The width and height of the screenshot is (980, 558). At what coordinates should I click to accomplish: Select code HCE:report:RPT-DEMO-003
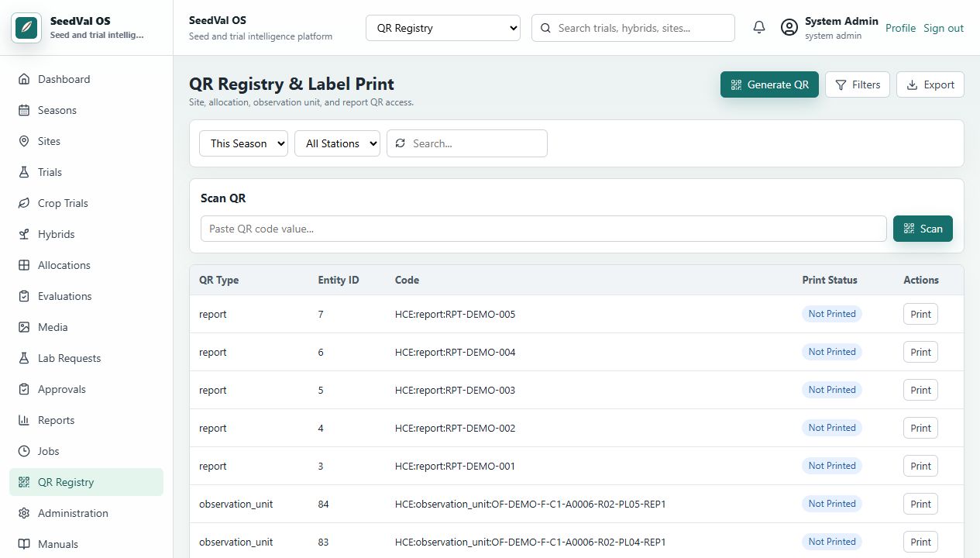455,390
